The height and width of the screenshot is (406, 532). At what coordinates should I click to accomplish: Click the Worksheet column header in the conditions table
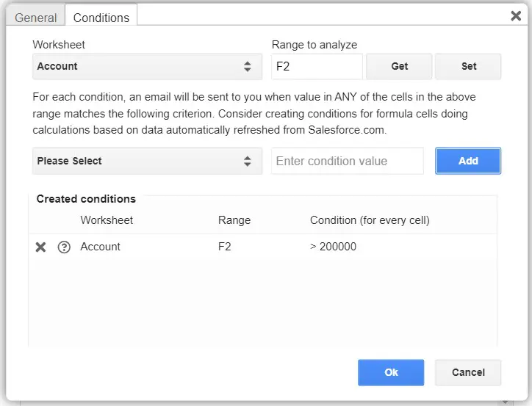coord(107,220)
